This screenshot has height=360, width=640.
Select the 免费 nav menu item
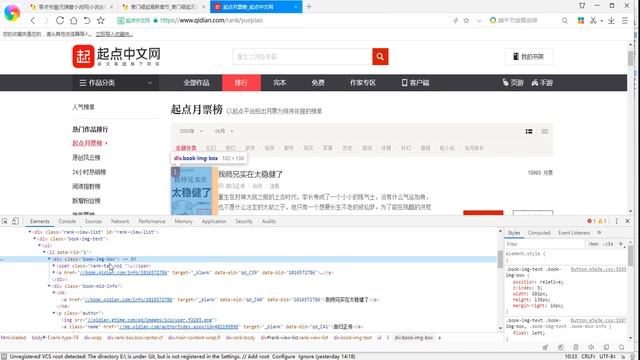(x=318, y=83)
